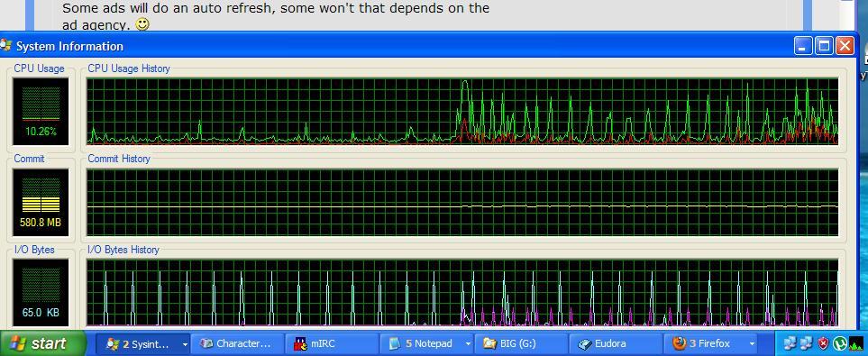Click the CPU Usage History graph

point(462,111)
